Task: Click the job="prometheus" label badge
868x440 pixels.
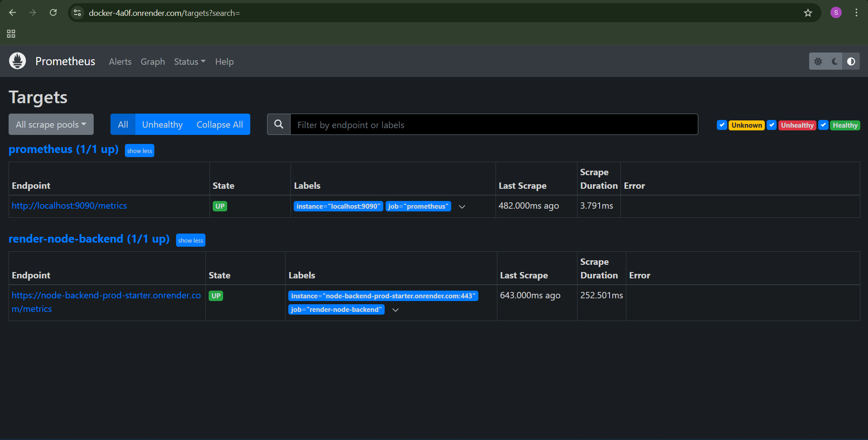Action: (x=418, y=206)
